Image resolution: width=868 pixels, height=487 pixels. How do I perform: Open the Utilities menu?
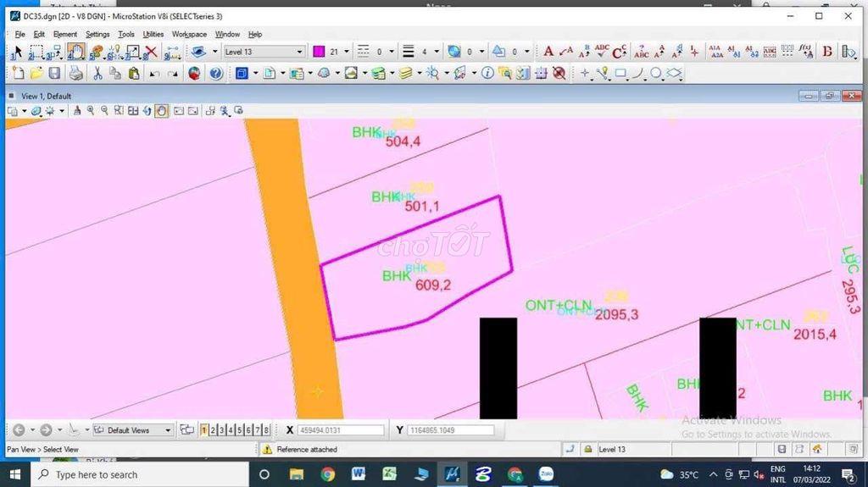[x=153, y=35]
